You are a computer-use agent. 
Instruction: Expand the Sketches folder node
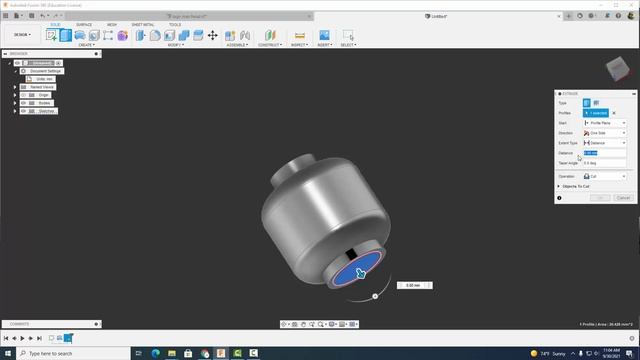click(x=15, y=111)
